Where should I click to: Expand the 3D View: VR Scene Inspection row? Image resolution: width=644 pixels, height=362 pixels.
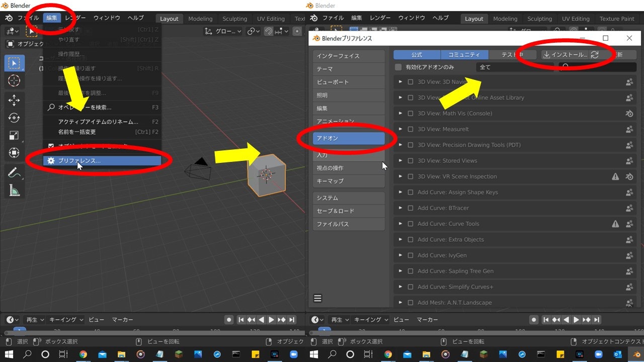(x=400, y=176)
